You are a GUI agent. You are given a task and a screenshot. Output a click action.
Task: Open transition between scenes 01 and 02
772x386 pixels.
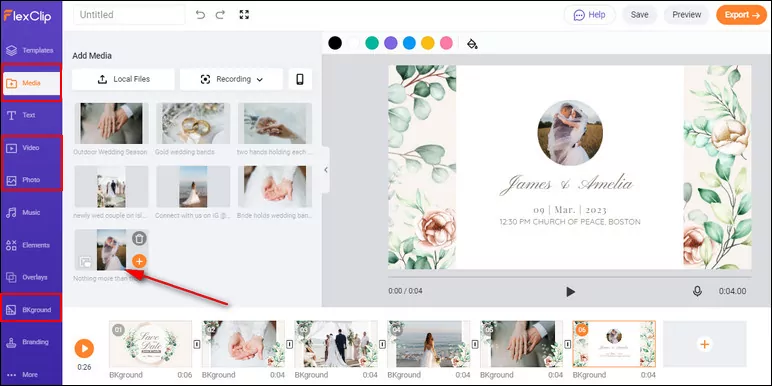197,344
